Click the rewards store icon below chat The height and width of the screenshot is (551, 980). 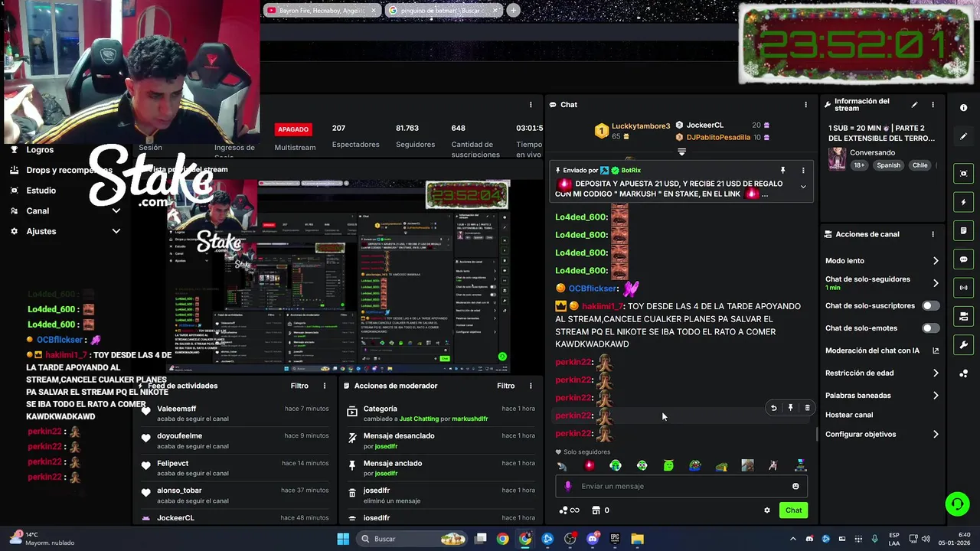click(596, 510)
